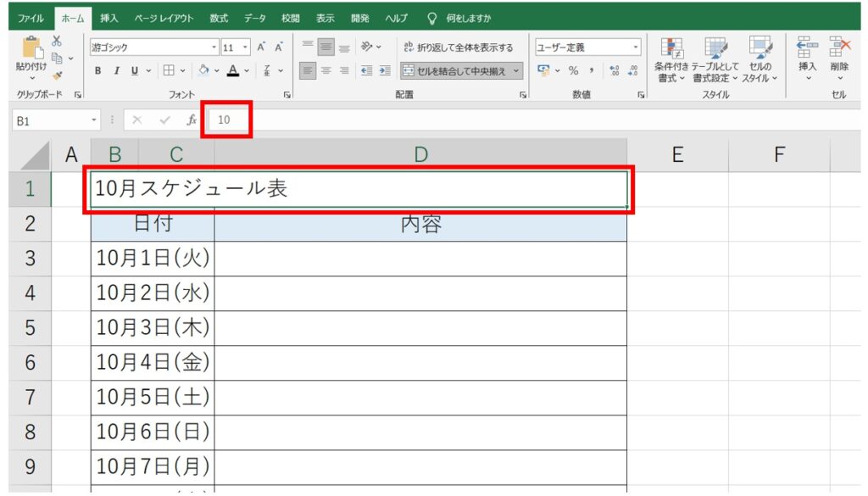Click the Paste clipboard icon
The width and height of the screenshot is (868, 496).
point(31,47)
